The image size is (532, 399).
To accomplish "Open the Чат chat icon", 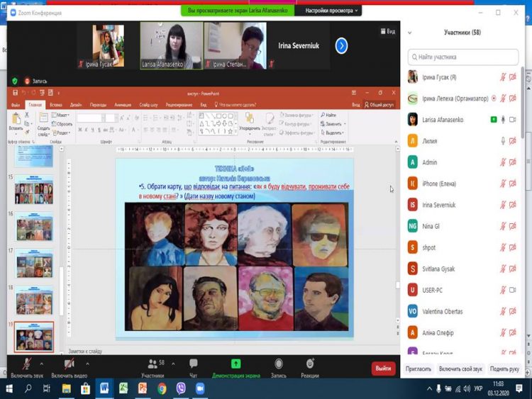I will click(194, 364).
